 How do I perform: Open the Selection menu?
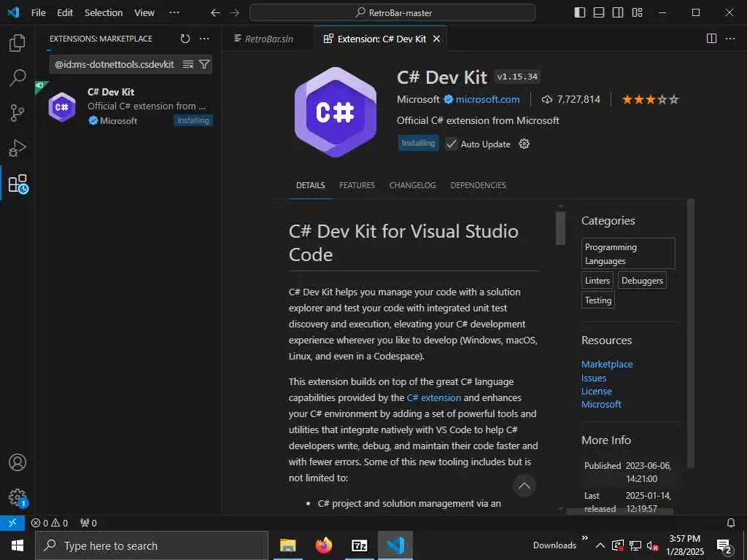[x=104, y=13]
